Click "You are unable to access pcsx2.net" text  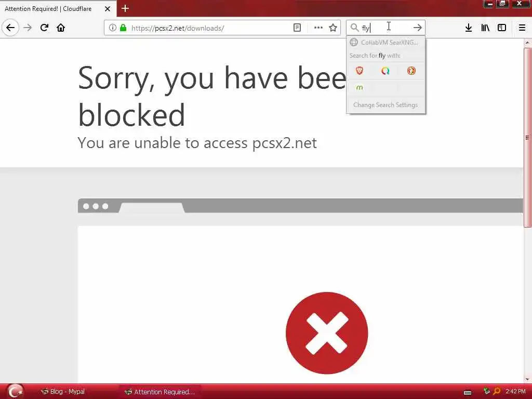197,143
